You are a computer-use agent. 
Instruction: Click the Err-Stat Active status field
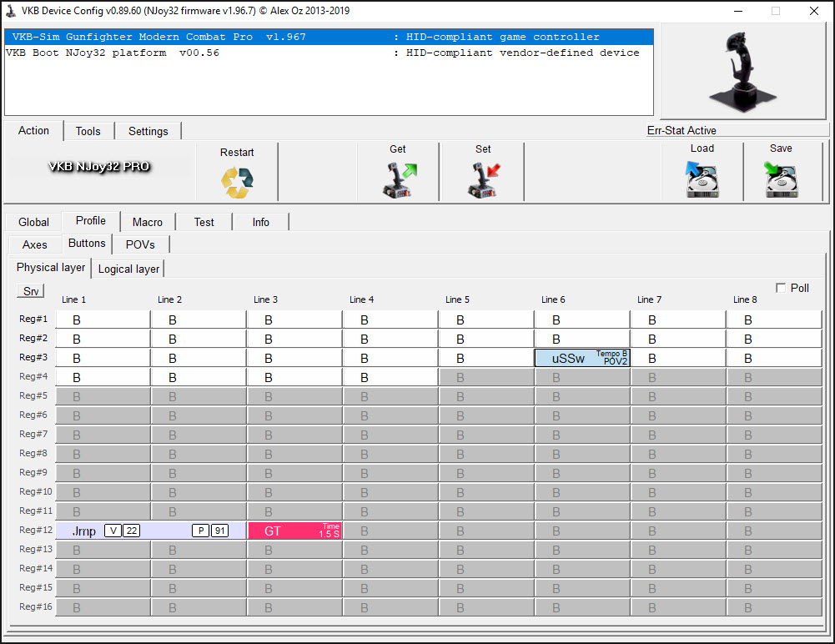point(737,130)
